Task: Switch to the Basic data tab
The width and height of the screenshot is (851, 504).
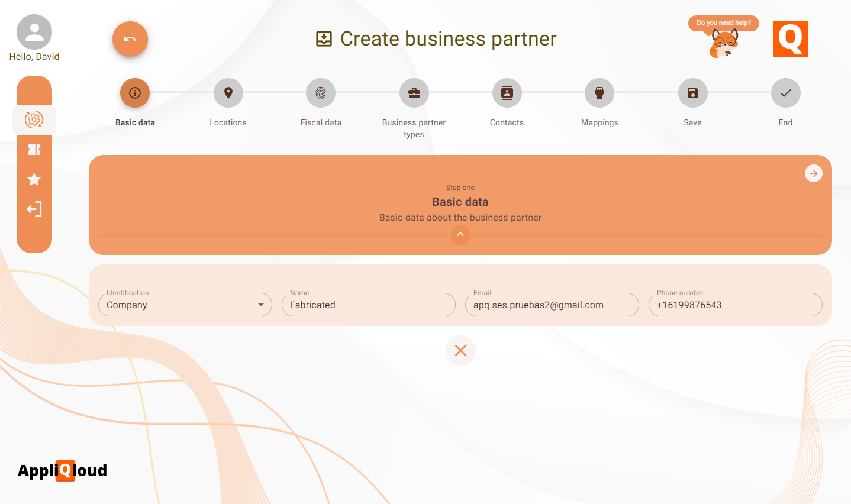Action: click(x=134, y=93)
